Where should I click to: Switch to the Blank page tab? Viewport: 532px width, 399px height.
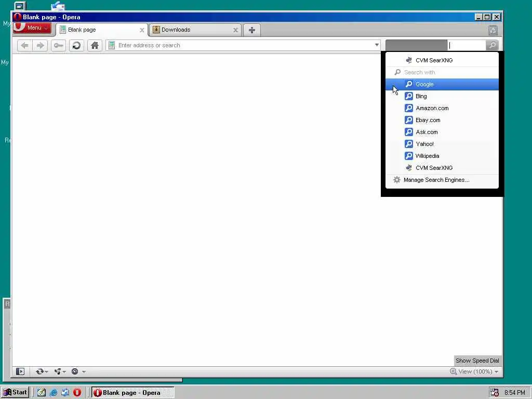[102, 30]
